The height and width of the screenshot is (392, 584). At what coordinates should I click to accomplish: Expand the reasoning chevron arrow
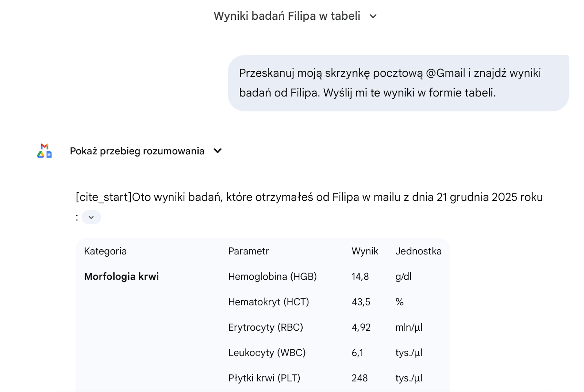218,151
